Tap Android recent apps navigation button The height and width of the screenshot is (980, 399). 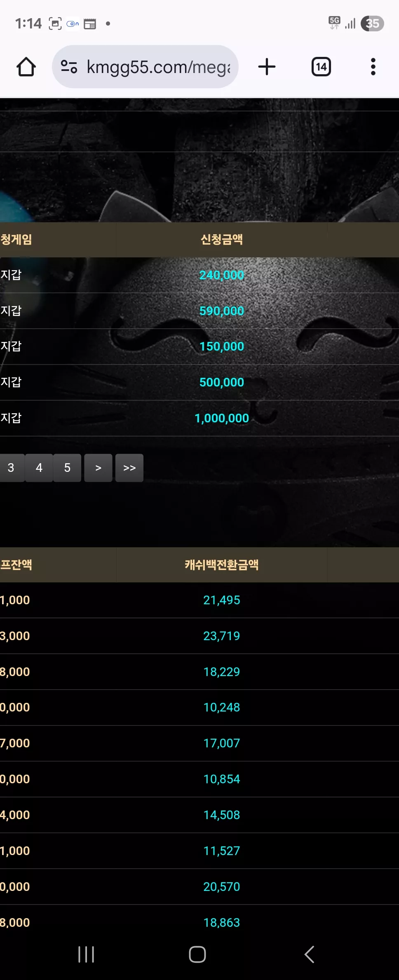(x=86, y=954)
